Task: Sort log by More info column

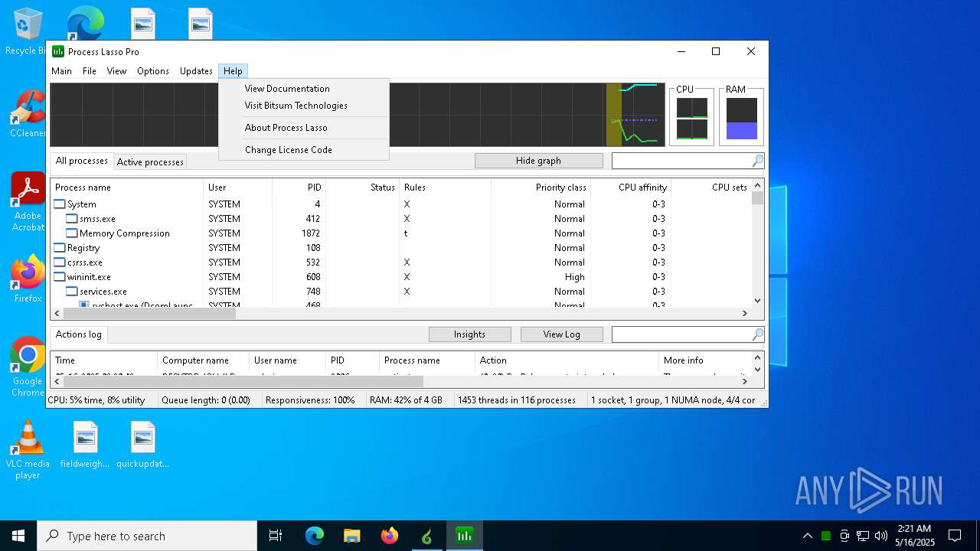Action: click(x=704, y=360)
